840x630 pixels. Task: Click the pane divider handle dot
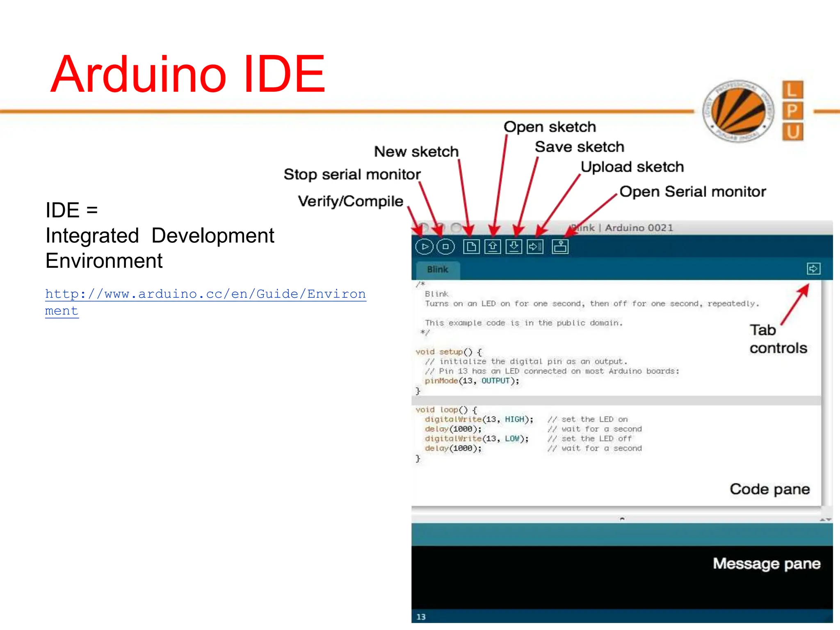click(x=622, y=519)
